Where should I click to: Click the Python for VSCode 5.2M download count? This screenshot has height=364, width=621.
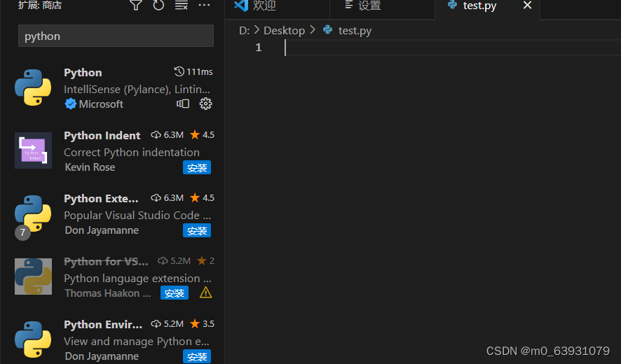point(175,260)
